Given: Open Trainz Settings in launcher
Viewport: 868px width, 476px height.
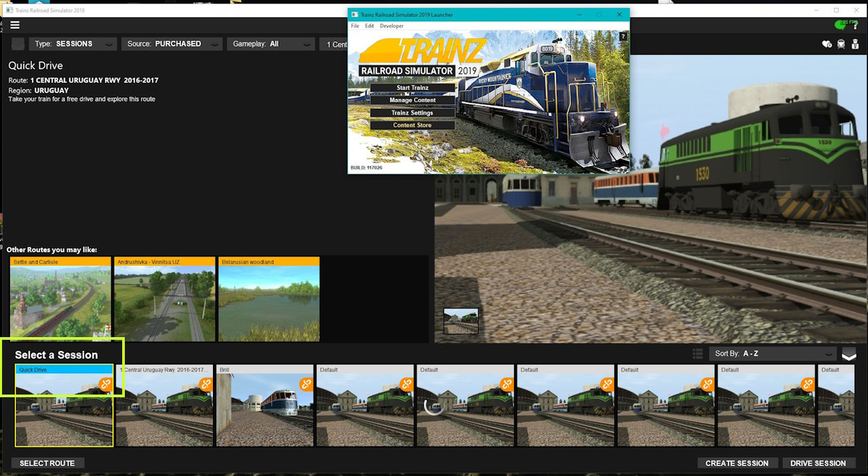Looking at the screenshot, I should [412, 113].
